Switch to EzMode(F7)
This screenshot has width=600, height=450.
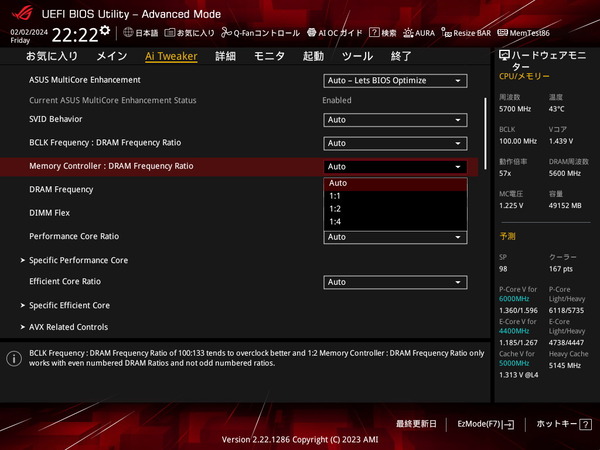(485, 424)
